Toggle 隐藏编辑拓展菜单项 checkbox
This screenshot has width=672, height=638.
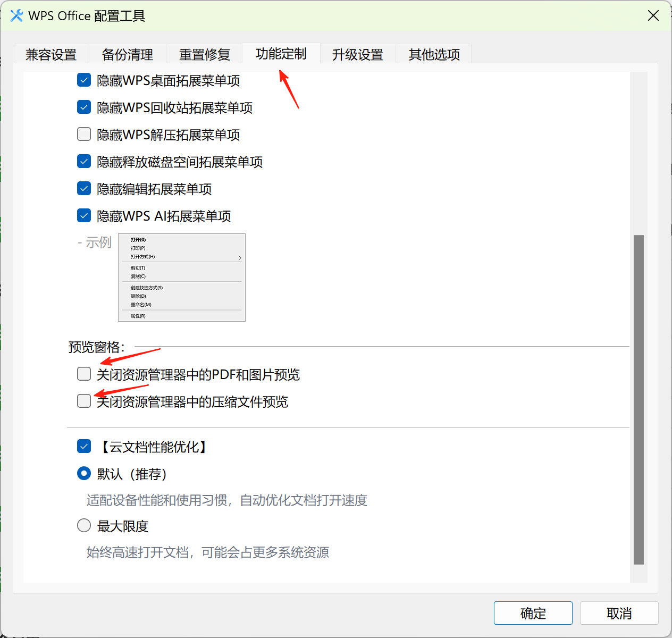pyautogui.click(x=84, y=188)
